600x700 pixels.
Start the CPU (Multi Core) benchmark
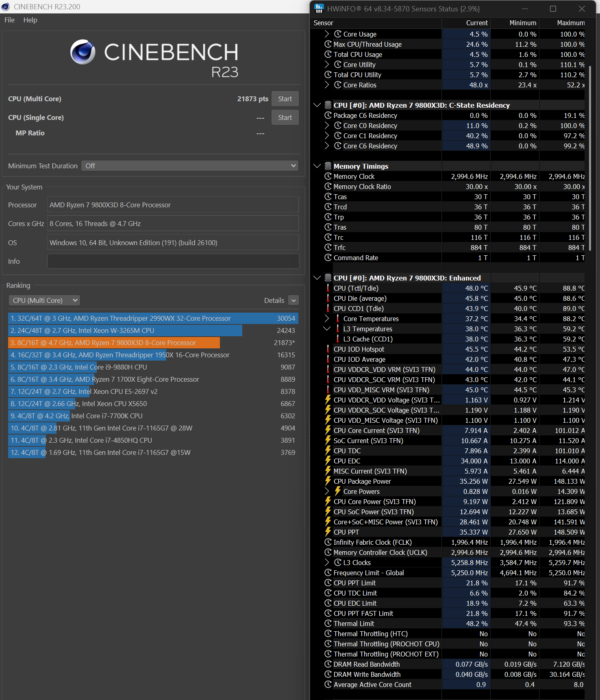[285, 99]
